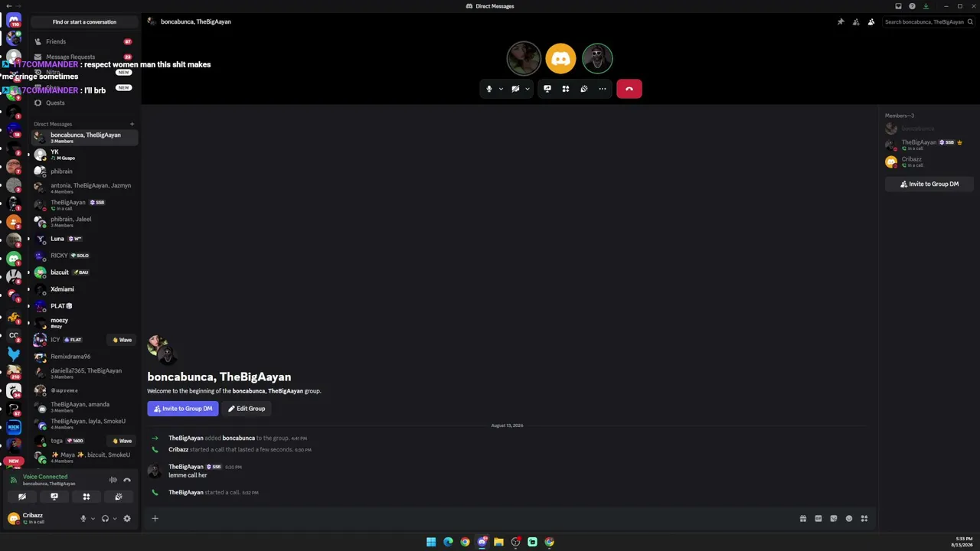
Task: Open camera options arrow in call bar
Action: click(x=527, y=89)
